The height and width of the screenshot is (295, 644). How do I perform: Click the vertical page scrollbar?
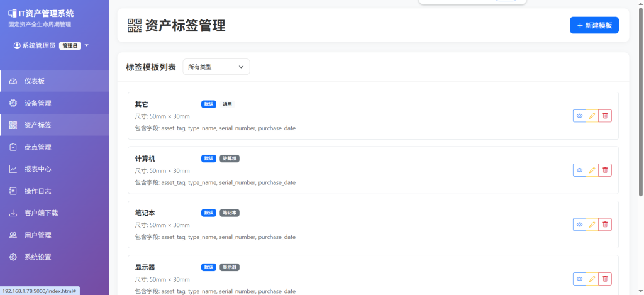[641, 101]
